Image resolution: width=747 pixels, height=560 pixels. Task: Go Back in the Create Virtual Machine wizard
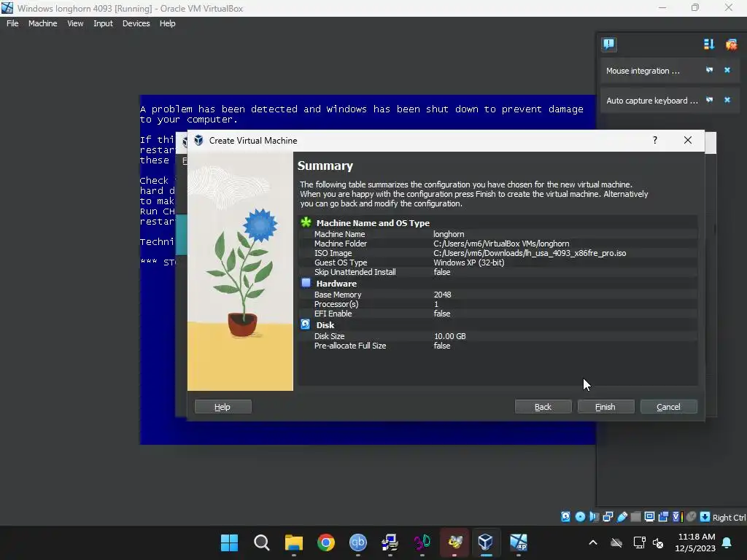543,407
